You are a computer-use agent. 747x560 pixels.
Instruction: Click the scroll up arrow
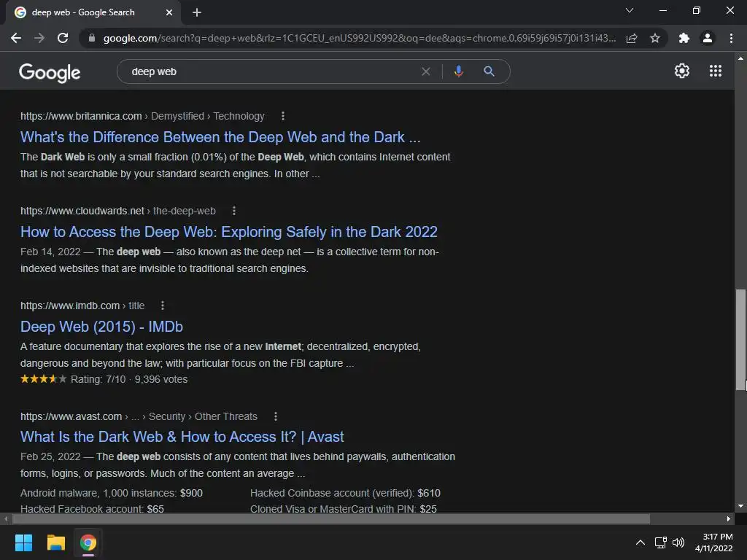[x=740, y=58]
